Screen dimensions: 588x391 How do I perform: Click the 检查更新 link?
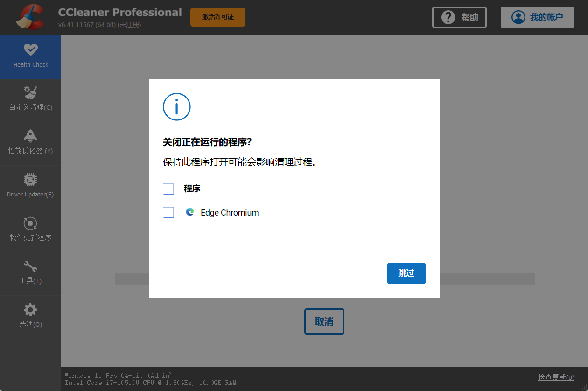click(556, 377)
